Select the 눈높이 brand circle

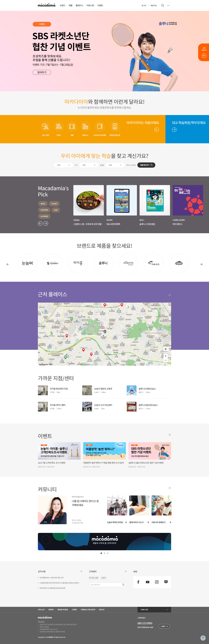pos(27,263)
